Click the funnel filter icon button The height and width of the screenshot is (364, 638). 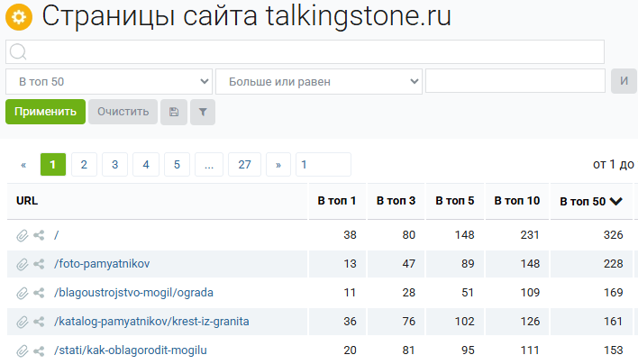[x=203, y=112]
